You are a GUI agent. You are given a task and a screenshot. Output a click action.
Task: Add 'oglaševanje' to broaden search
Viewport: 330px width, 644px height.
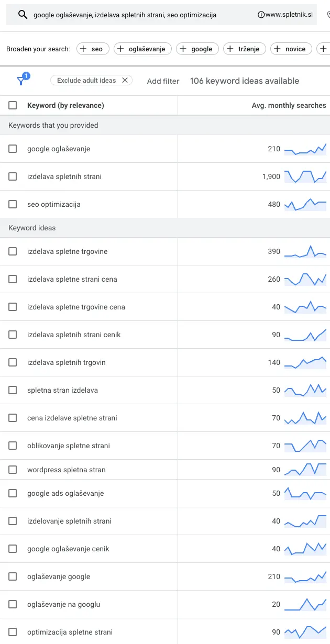click(142, 49)
